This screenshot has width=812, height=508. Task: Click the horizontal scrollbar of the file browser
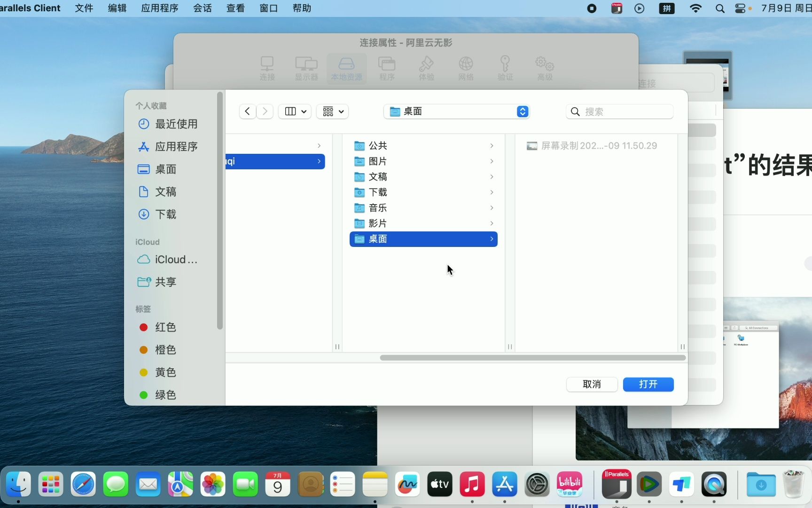click(x=532, y=358)
